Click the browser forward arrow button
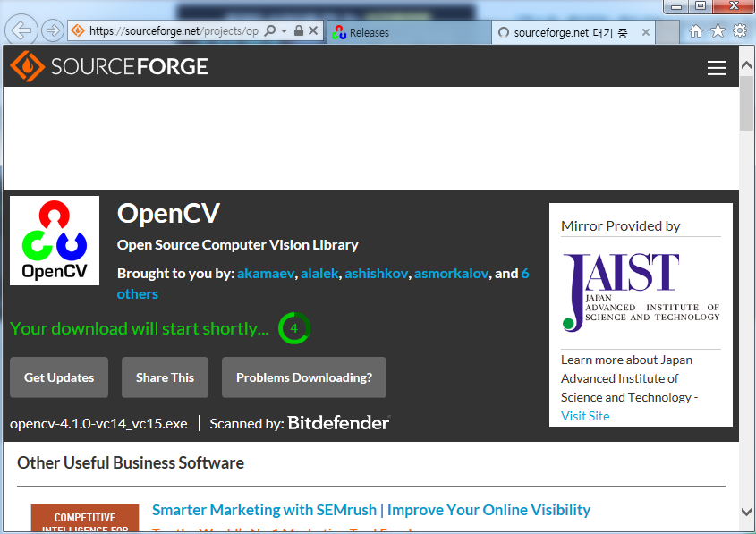 pos(53,30)
